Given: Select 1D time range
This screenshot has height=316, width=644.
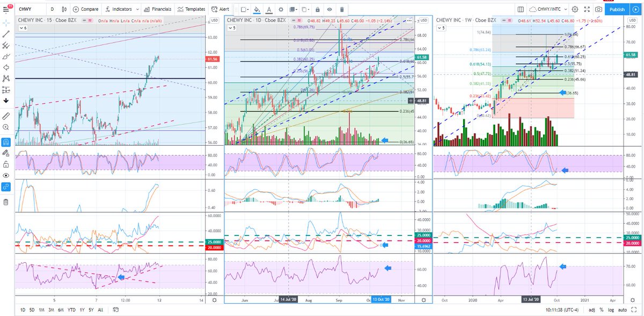Looking at the screenshot, I should coord(23,311).
